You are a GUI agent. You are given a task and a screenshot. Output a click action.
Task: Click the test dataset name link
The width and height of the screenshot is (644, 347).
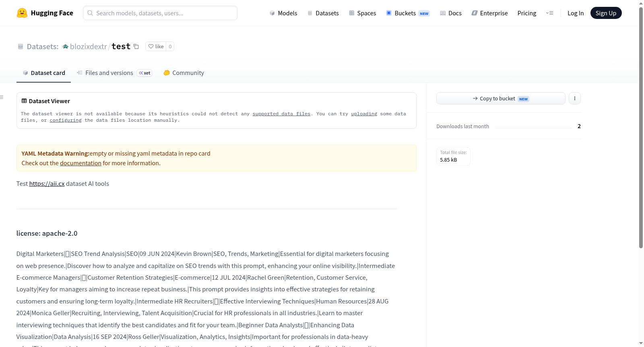(x=121, y=46)
